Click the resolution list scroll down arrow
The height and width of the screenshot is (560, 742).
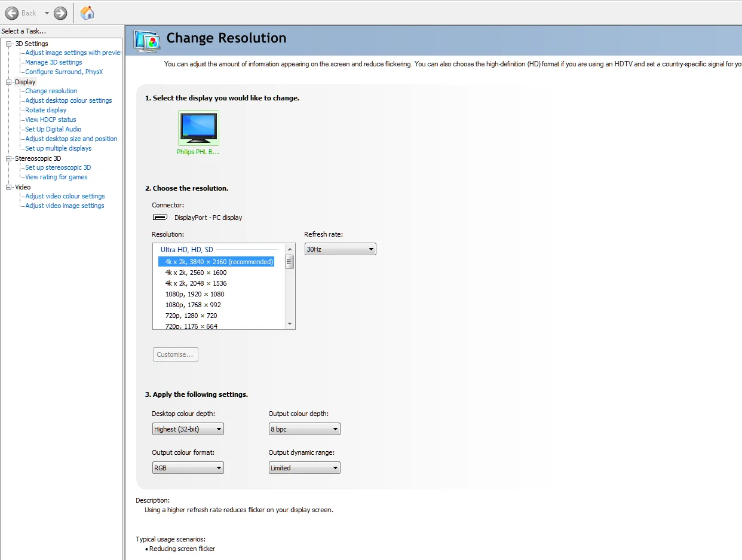click(290, 324)
